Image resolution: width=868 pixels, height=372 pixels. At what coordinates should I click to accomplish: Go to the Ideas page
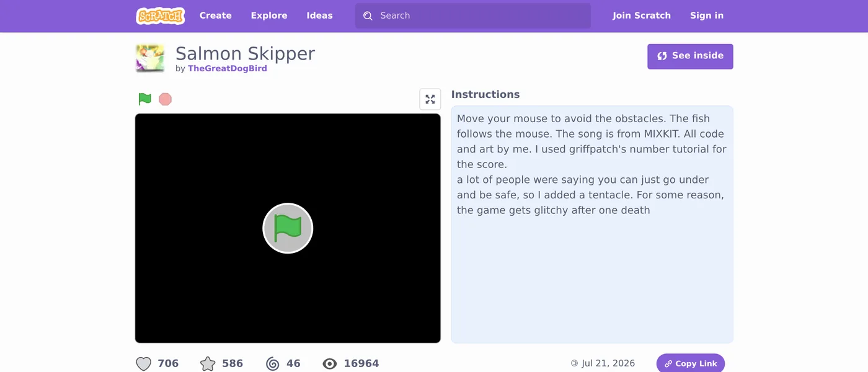tap(320, 15)
